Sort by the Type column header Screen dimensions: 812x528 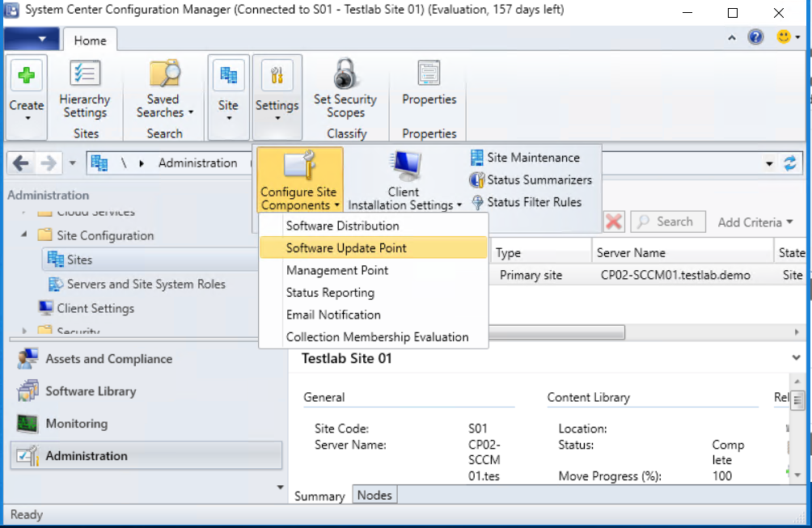click(x=540, y=252)
